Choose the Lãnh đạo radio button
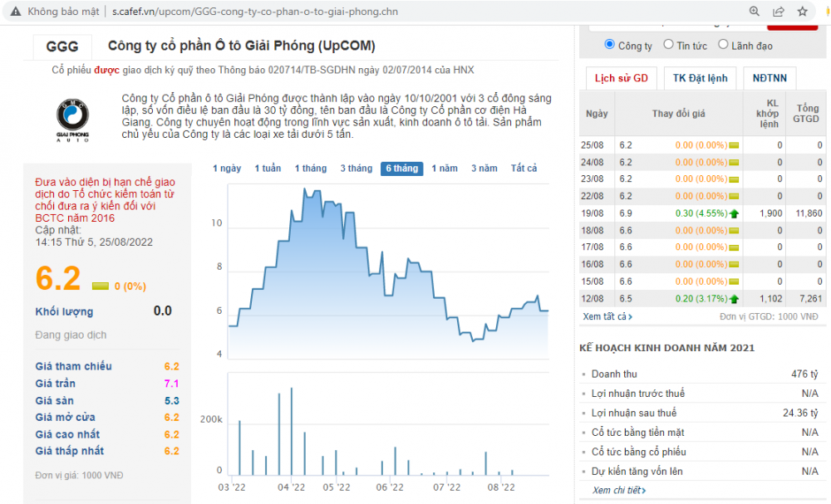The height and width of the screenshot is (504, 831). click(723, 45)
